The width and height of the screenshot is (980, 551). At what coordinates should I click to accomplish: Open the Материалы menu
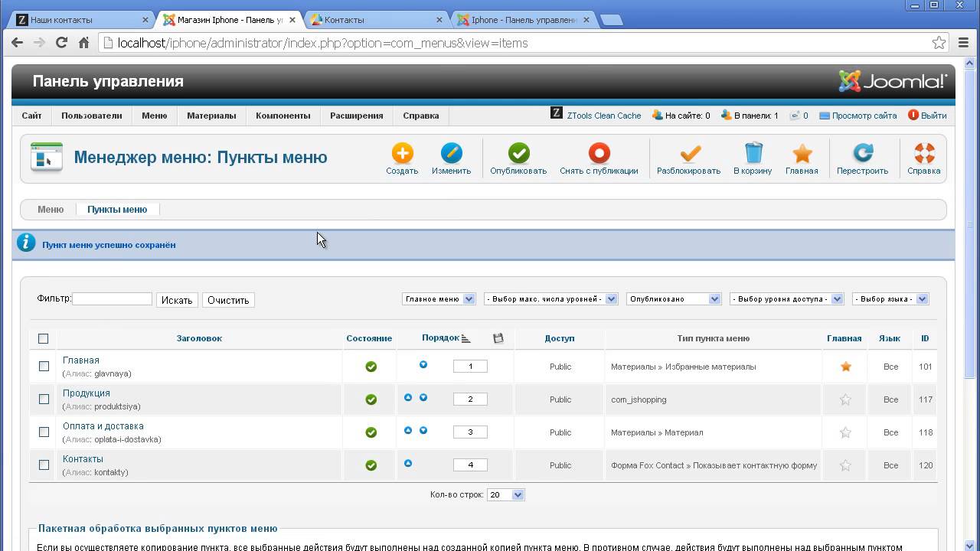click(211, 116)
